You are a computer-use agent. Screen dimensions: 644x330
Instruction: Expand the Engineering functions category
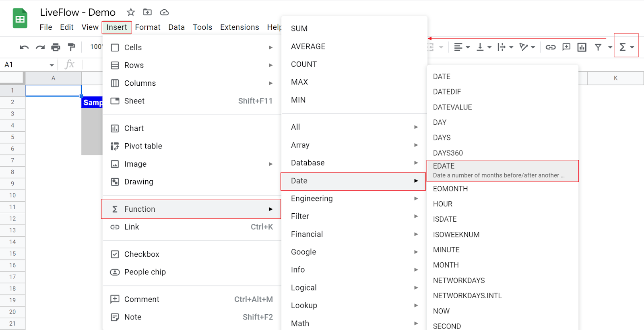pyautogui.click(x=354, y=199)
